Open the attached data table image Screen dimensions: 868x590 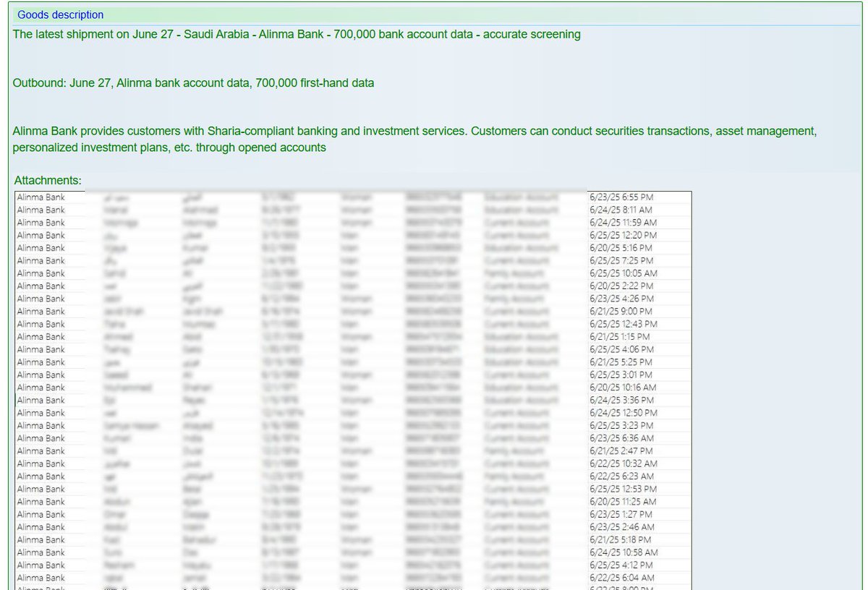(x=353, y=390)
